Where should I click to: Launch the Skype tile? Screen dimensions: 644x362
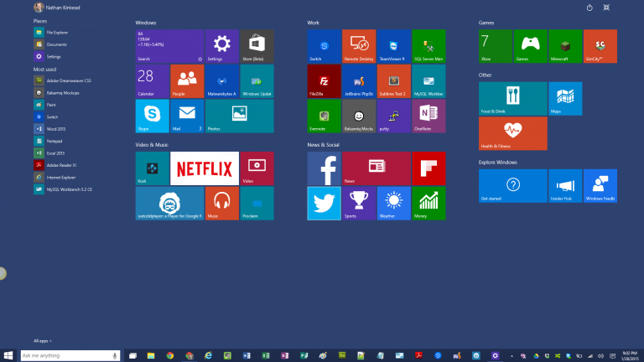(152, 116)
